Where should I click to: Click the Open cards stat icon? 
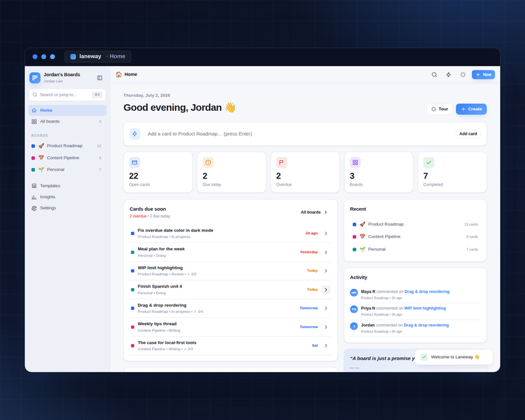pos(135,163)
